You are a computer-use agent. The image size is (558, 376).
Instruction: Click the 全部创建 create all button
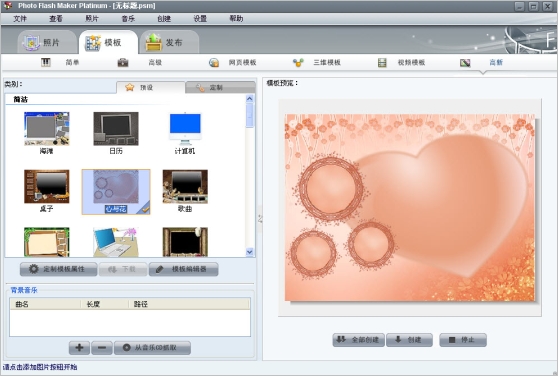pyautogui.click(x=358, y=340)
